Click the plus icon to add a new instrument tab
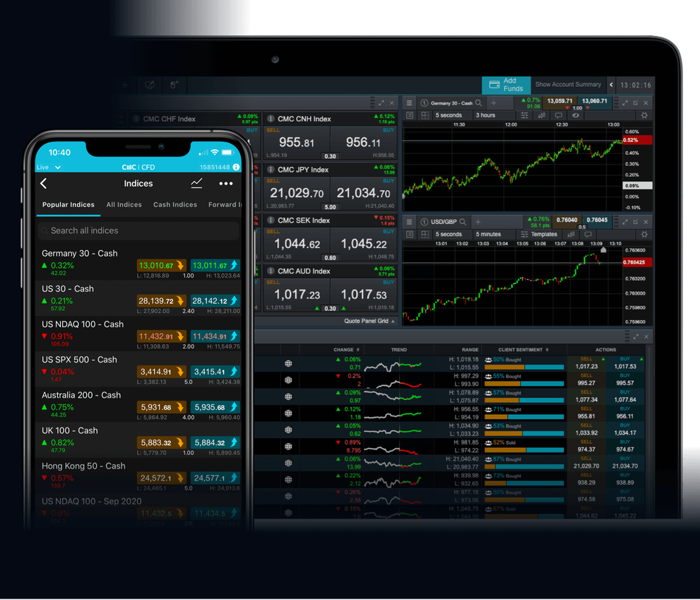The height and width of the screenshot is (600, 700). pyautogui.click(x=493, y=102)
